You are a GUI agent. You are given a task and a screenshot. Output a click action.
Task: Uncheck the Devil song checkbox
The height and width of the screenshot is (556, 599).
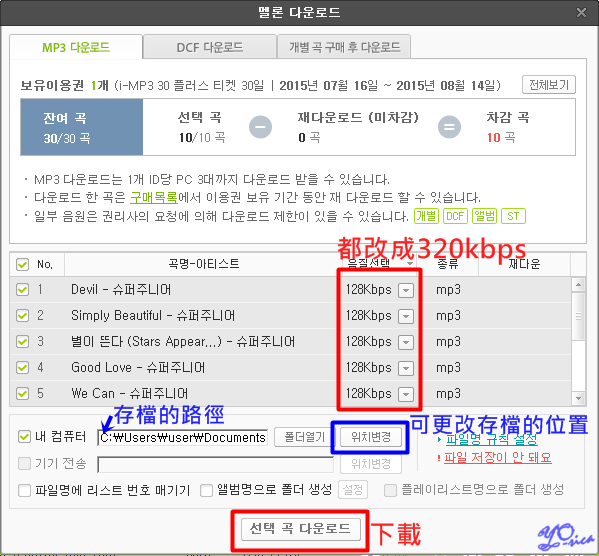click(23, 289)
